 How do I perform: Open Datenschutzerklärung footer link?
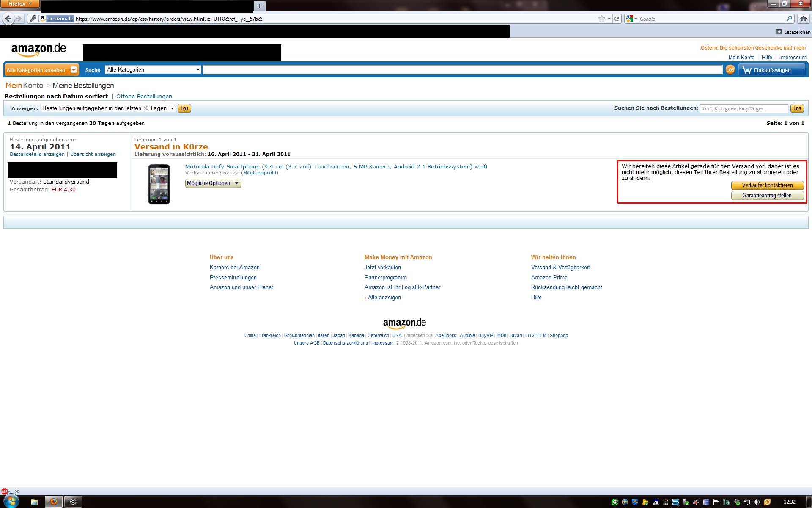point(346,343)
